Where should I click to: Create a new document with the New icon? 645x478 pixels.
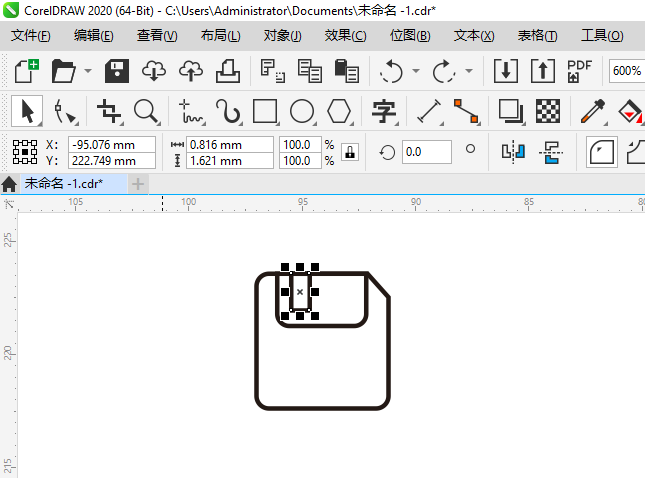pyautogui.click(x=27, y=71)
